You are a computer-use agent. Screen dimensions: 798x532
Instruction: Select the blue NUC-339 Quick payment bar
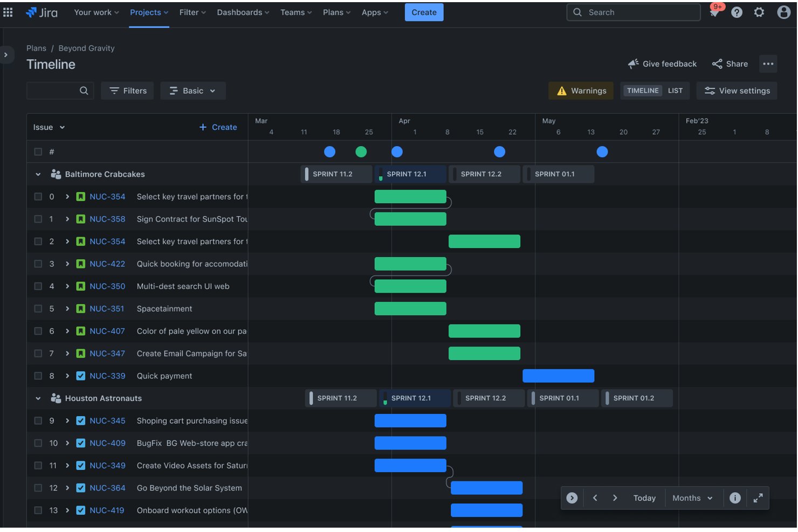coord(558,376)
